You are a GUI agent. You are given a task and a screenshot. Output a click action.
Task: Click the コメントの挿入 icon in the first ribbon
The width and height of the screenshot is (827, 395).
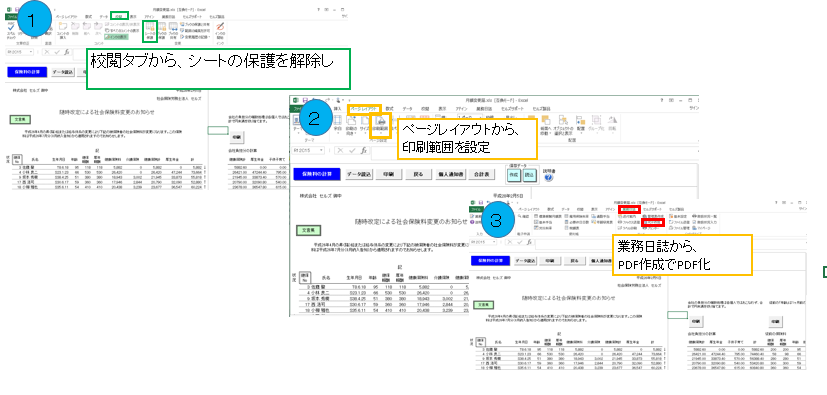pos(63,31)
